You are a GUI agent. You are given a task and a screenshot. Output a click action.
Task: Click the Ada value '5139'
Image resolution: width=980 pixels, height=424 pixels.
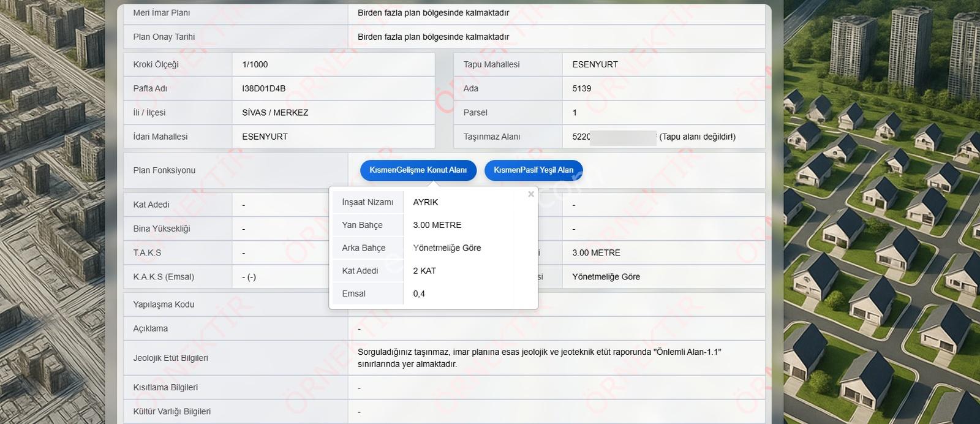582,88
